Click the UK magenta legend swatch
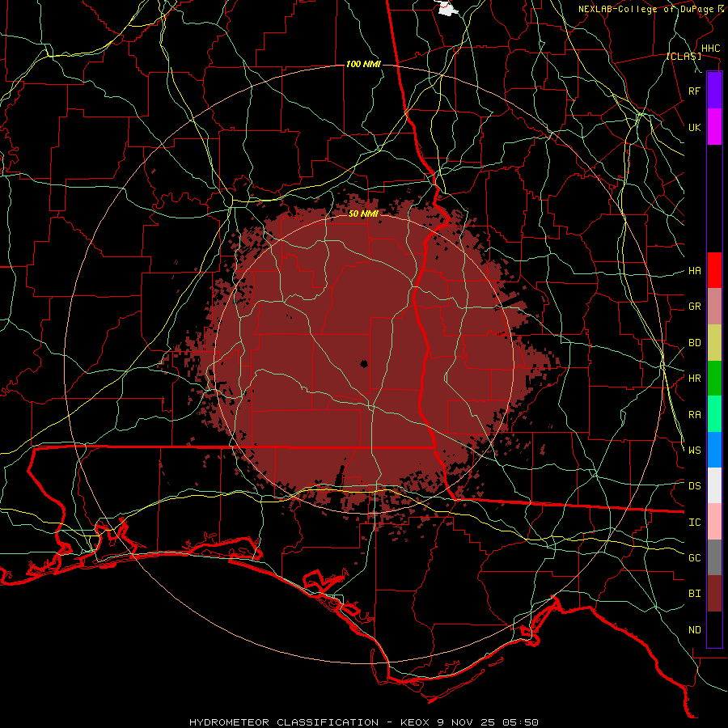728x728 pixels. pyautogui.click(x=714, y=127)
